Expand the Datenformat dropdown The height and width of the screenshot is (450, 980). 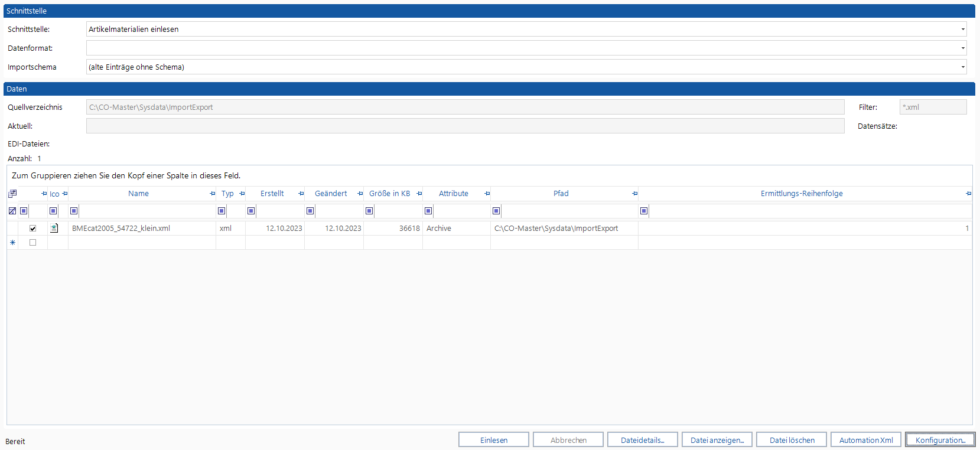pos(962,48)
